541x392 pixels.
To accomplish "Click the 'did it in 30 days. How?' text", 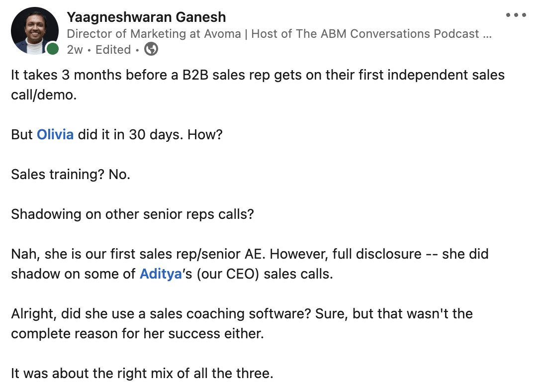I will click(150, 134).
